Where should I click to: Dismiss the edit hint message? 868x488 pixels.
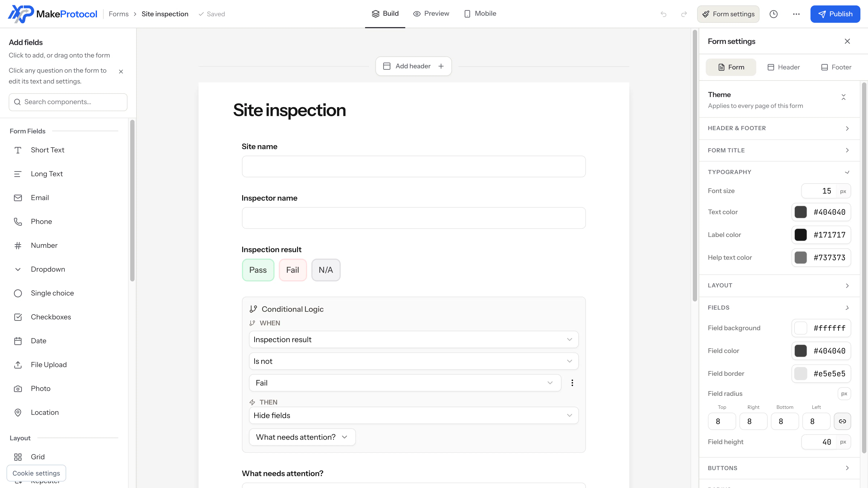tap(121, 71)
